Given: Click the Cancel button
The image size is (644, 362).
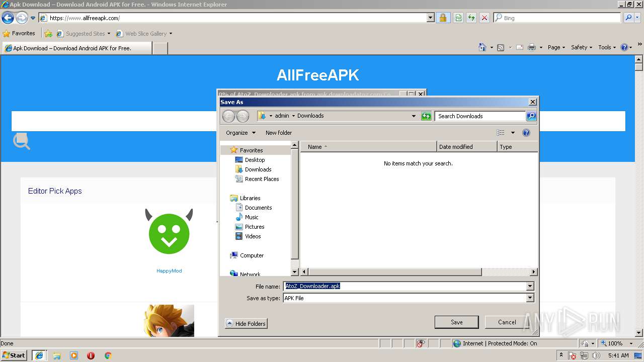Looking at the screenshot, I should [x=507, y=322].
